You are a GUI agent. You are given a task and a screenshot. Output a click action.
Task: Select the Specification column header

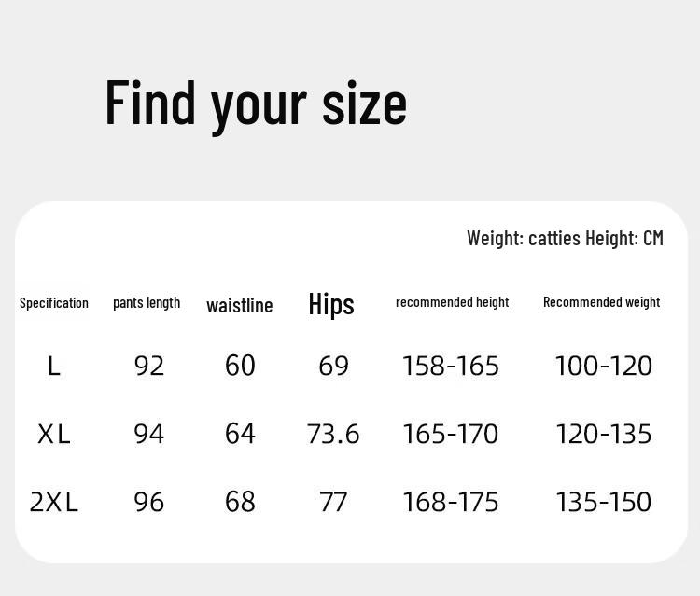[x=54, y=303]
